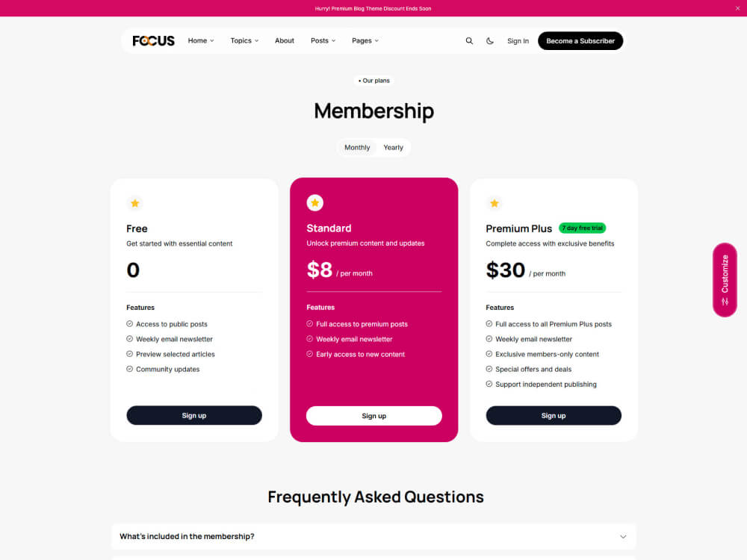747x560 pixels.
Task: Click the star icon on the Standard plan card
Action: [x=314, y=202]
